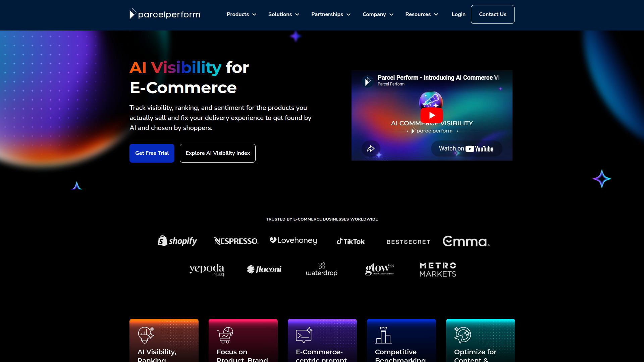The width and height of the screenshot is (644, 362).
Task: Select the Company navigation item
Action: point(378,14)
